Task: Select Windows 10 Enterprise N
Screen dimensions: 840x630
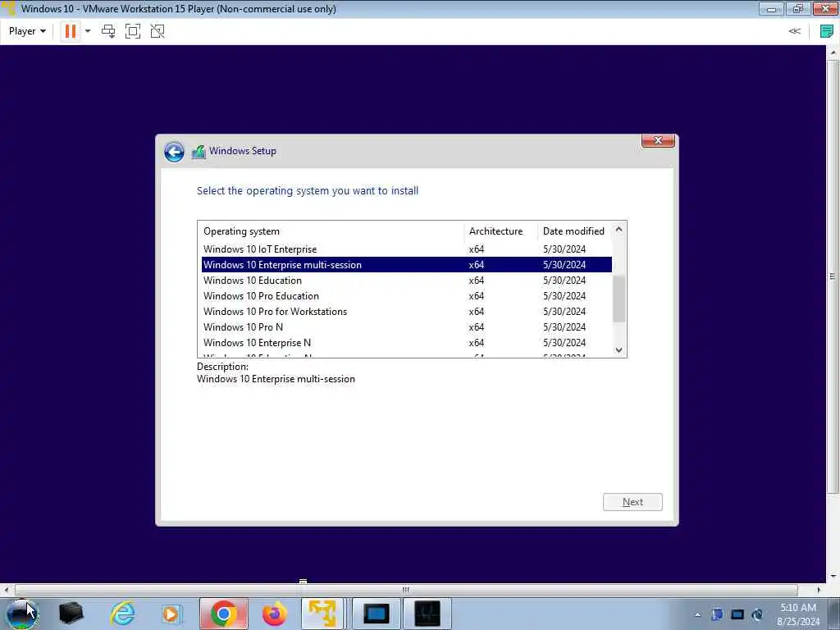Action: pos(407,342)
